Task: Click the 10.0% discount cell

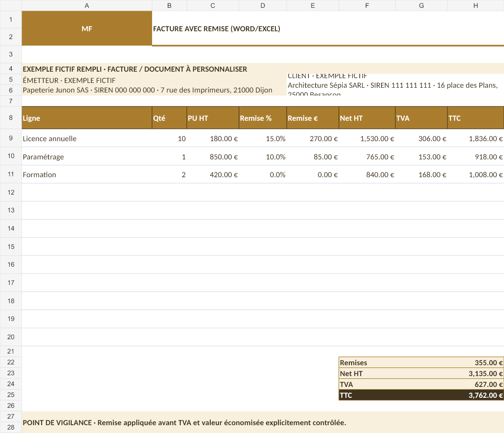Action: 262,156
